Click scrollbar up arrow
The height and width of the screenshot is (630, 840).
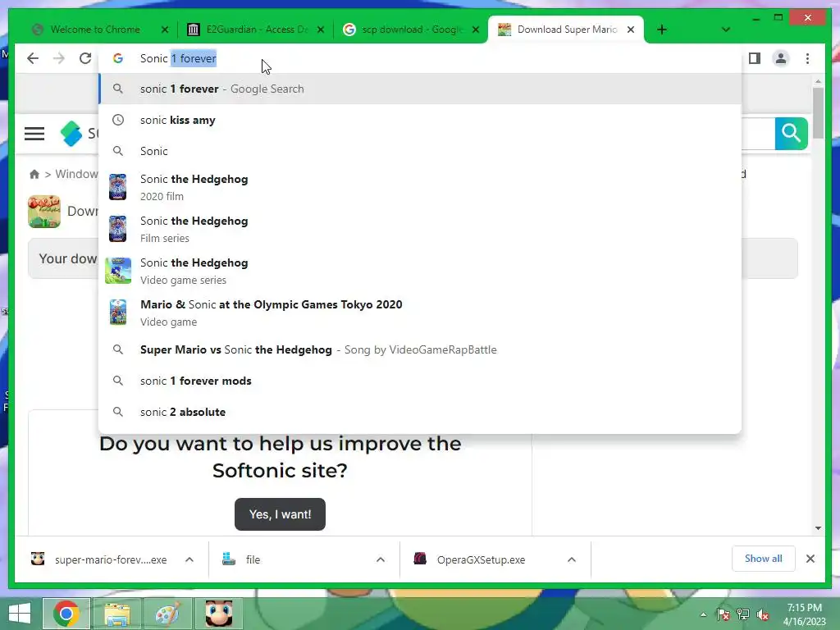point(818,81)
